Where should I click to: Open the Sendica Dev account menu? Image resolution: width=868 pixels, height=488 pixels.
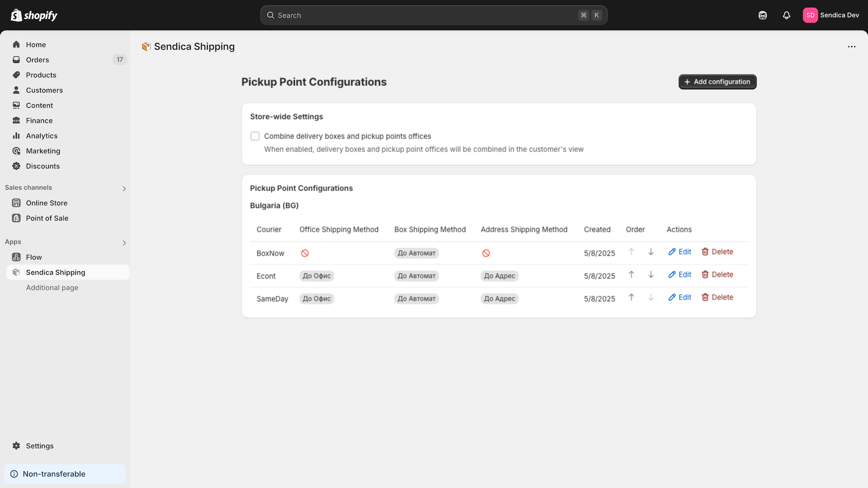click(831, 15)
